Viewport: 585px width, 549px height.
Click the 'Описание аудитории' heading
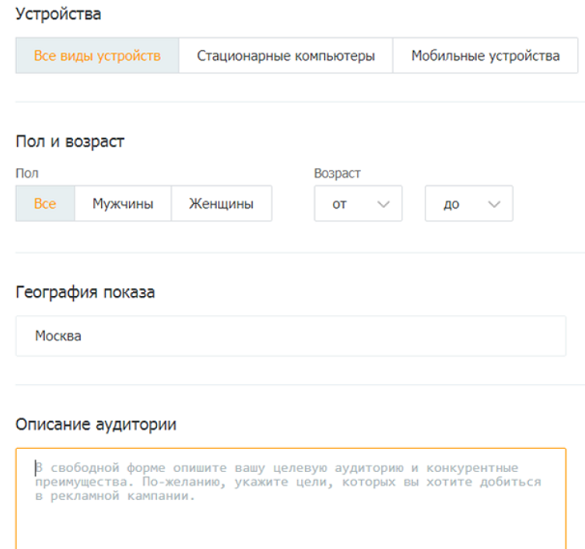[96, 424]
